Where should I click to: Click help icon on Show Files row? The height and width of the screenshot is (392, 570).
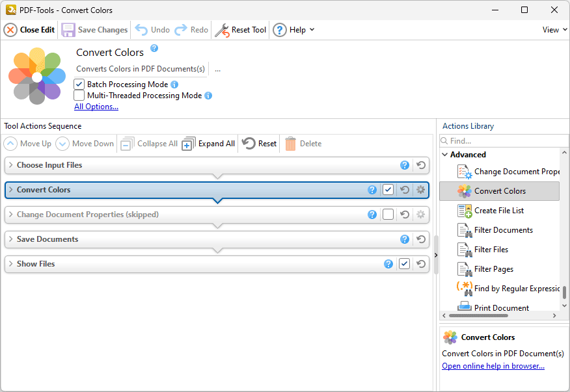tap(388, 264)
